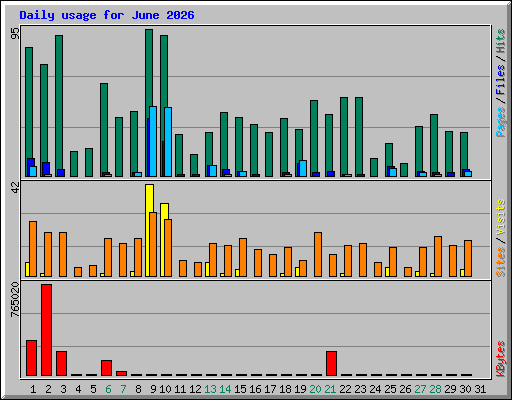Click the day label '9' on the x-axis

click(153, 389)
